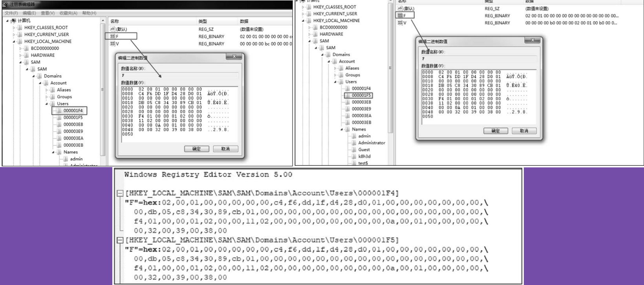Collapse the 000001F4 section fold marker in the text editor
The height and width of the screenshot is (285, 644).
[x=120, y=193]
